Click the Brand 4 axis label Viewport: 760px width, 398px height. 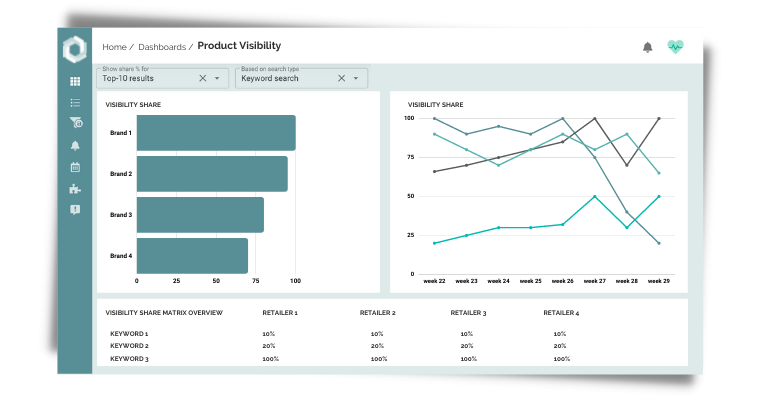pyautogui.click(x=121, y=255)
